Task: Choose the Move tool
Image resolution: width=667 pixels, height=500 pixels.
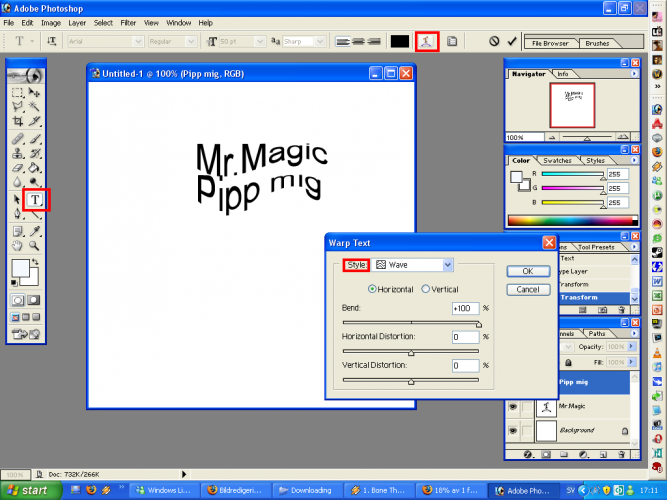Action: coord(35,92)
